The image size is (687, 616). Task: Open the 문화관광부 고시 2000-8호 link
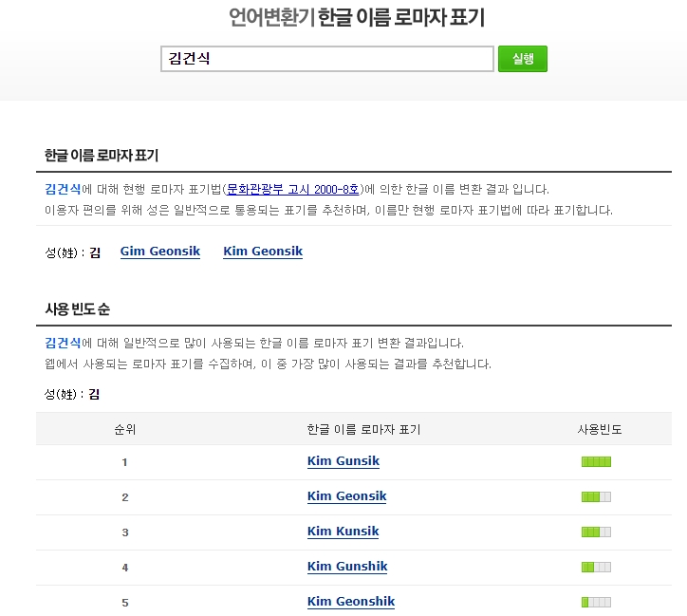click(x=292, y=189)
